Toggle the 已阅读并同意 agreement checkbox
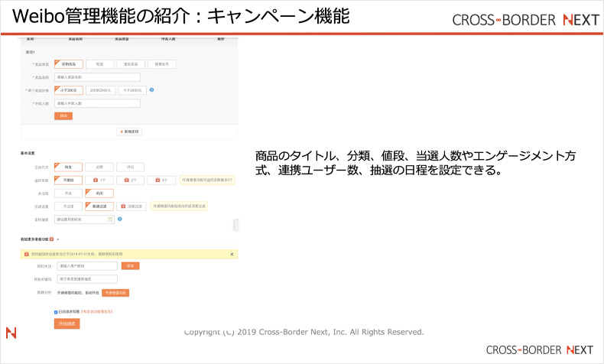The width and height of the screenshot is (604, 364). (56, 312)
